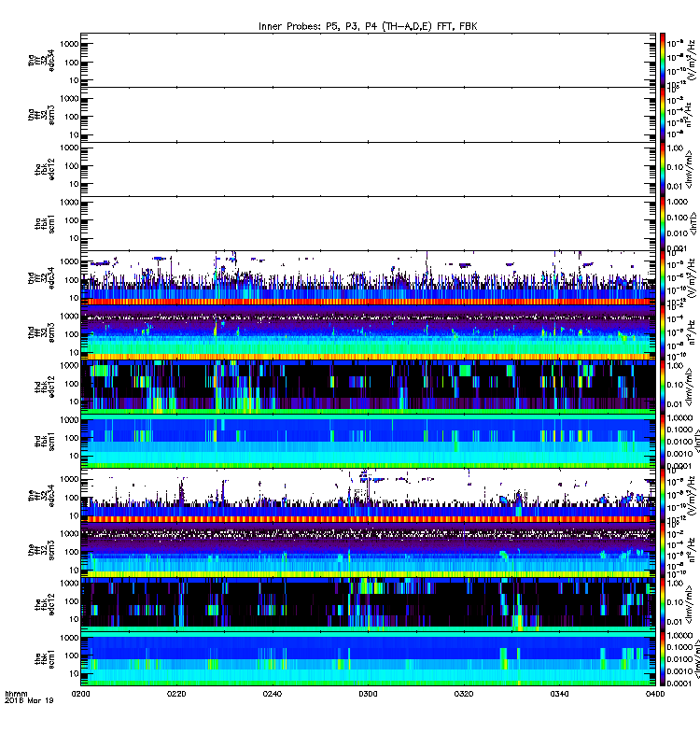Click the 0200 time axis label

[x=80, y=694]
